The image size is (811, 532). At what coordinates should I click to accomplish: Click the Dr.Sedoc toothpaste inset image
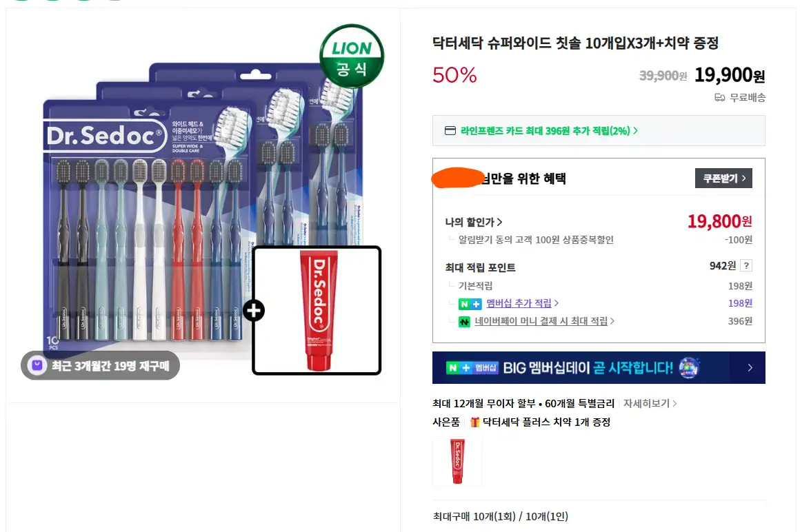317,310
